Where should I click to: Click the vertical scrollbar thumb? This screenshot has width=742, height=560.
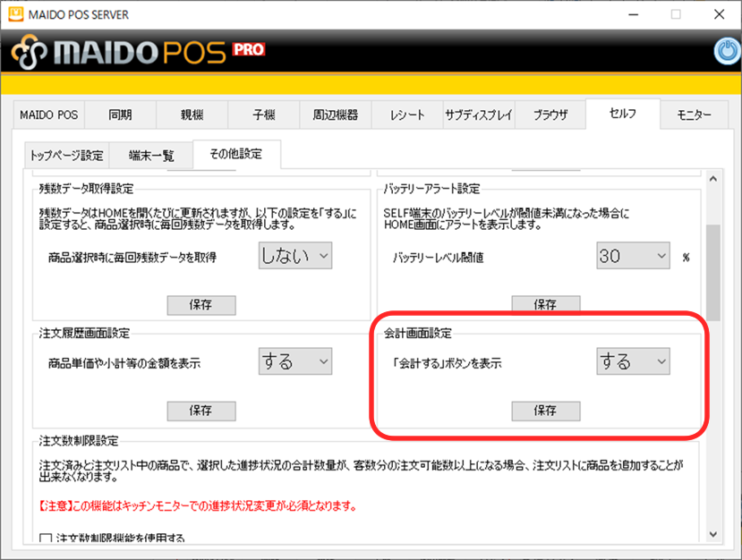coord(713,273)
